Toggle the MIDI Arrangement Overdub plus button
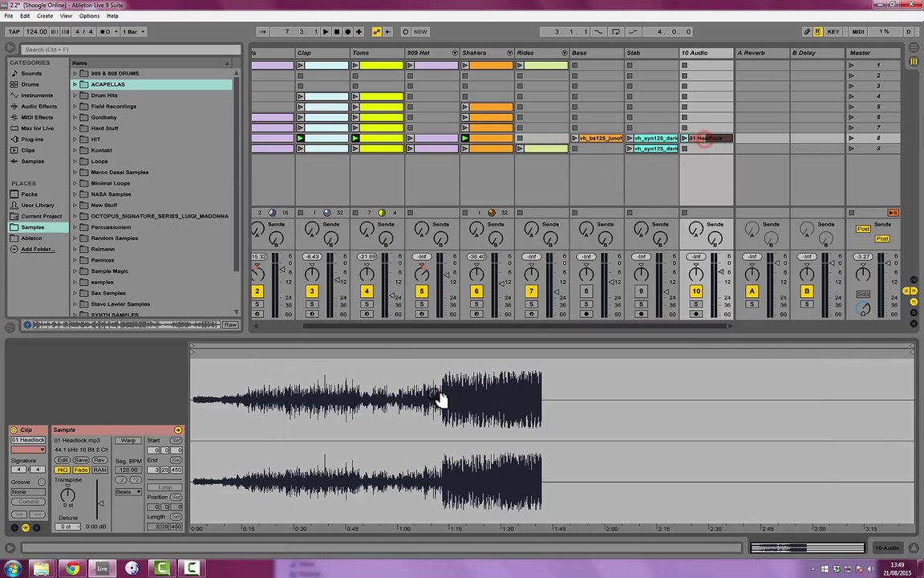 click(x=359, y=32)
